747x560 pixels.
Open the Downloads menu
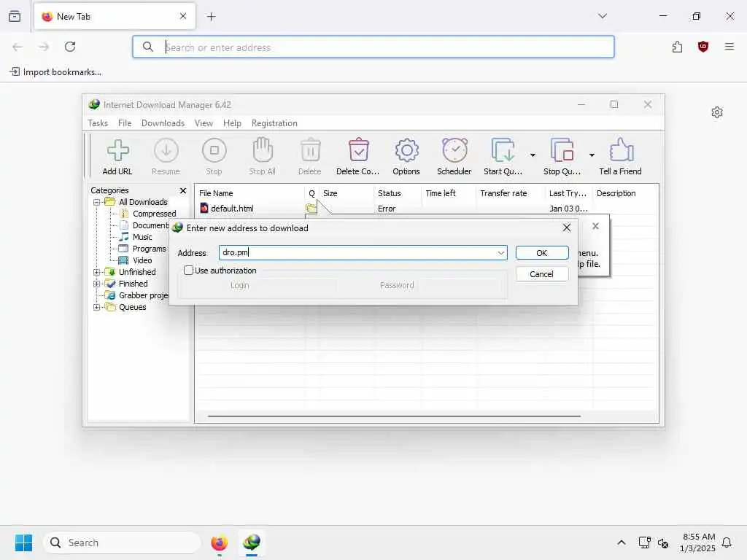163,123
